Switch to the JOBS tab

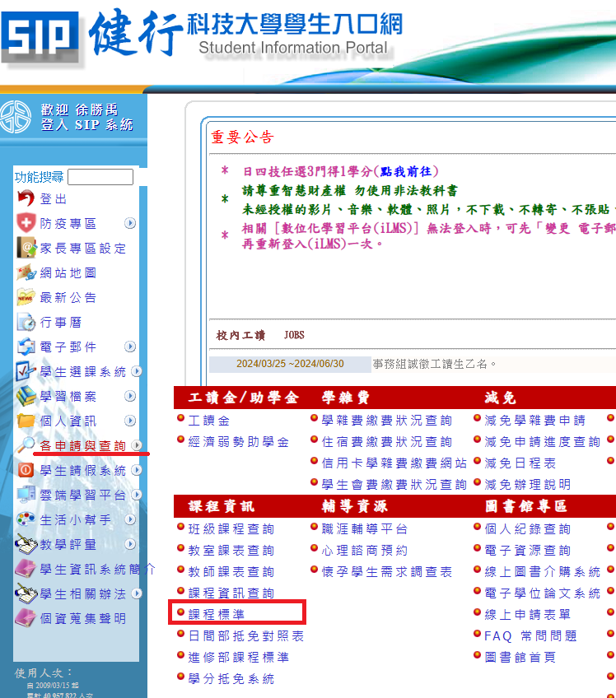point(294,336)
